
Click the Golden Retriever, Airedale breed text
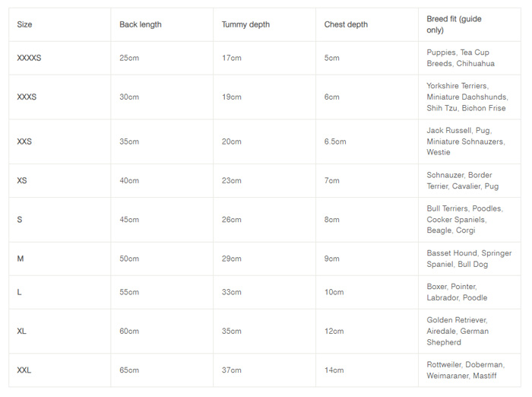point(458,331)
